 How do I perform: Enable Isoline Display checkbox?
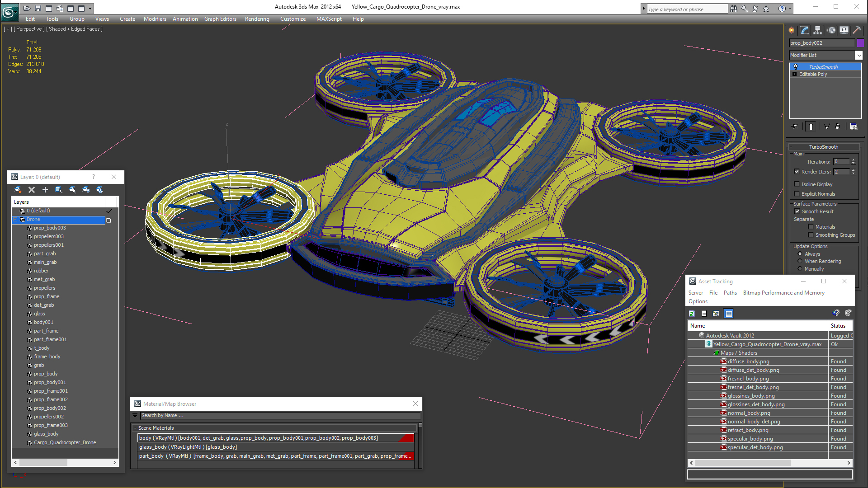[x=797, y=184]
